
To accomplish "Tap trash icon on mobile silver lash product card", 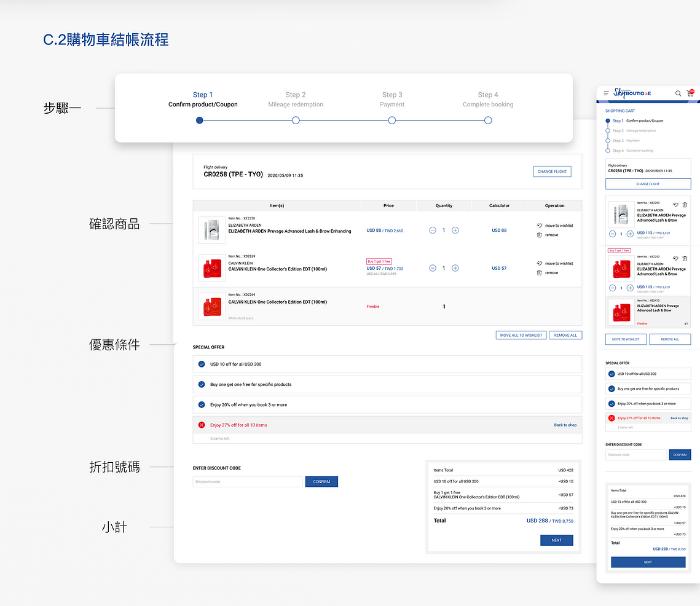I will 685,205.
